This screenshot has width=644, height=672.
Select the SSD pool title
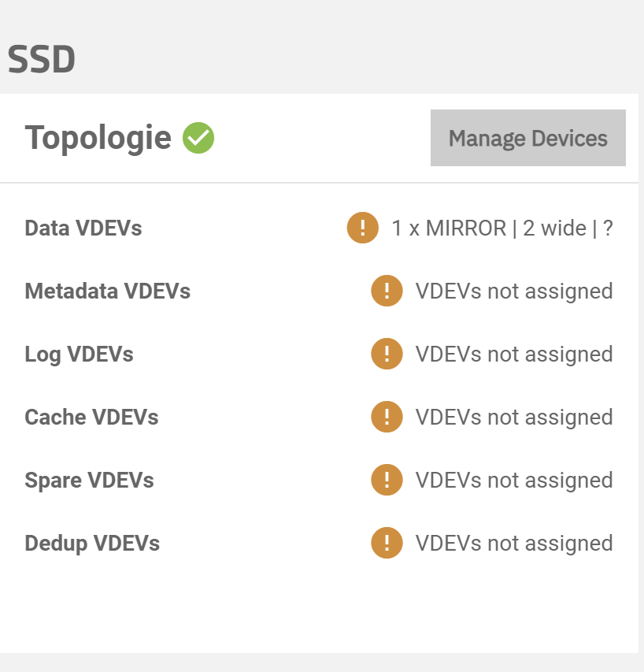tap(42, 59)
